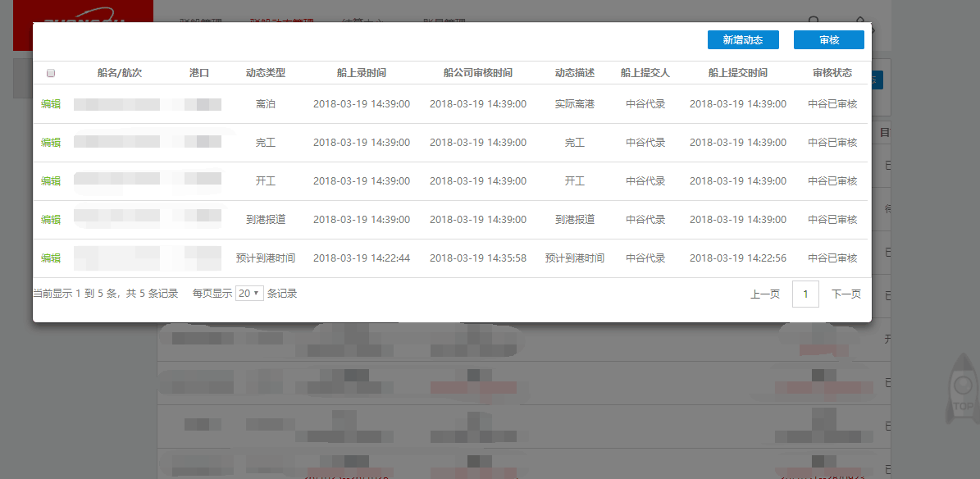Click the 审核 button
This screenshot has width=980, height=479.
[x=829, y=39]
